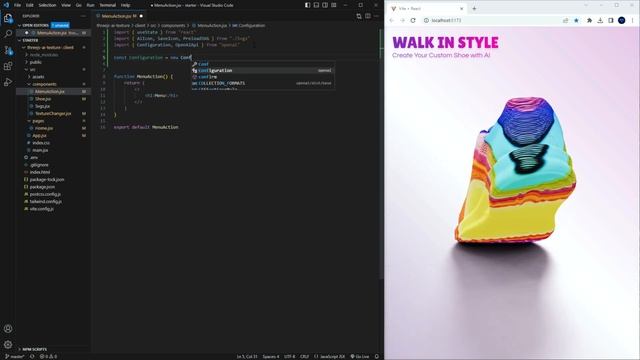Click the Ln, Col indicator in status bar
640x360 pixels.
click(247, 356)
